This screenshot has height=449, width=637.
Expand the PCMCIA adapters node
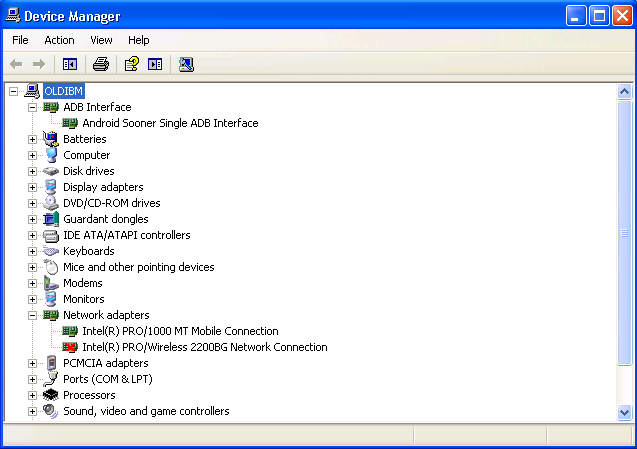click(32, 364)
